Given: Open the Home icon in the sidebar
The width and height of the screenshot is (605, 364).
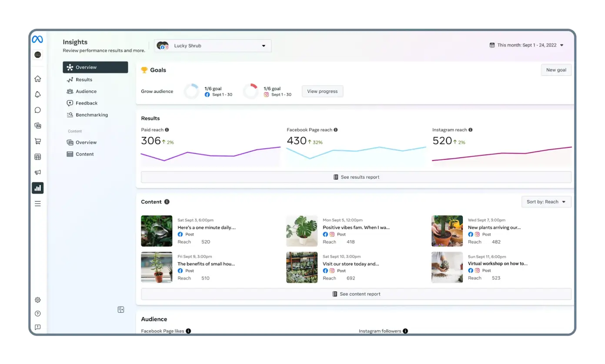Looking at the screenshot, I should [38, 79].
